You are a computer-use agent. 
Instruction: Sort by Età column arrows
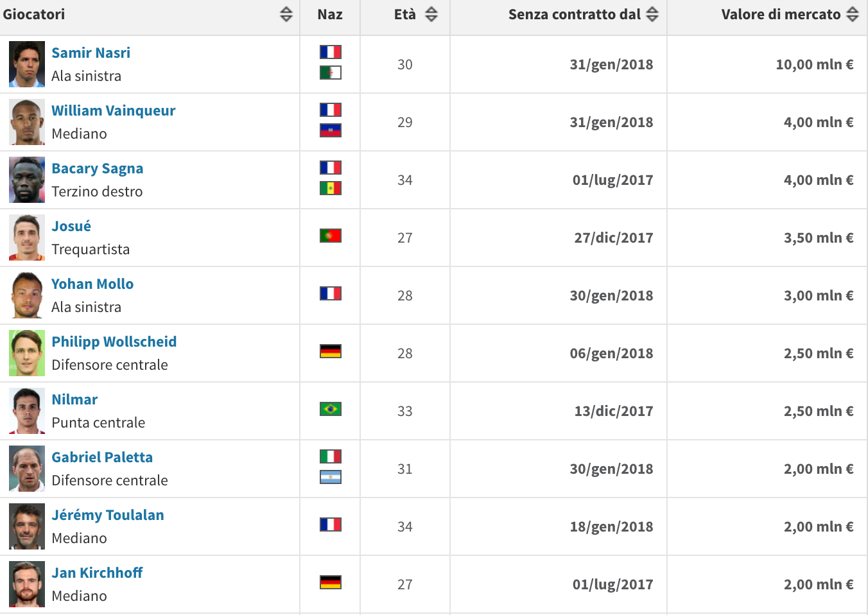point(431,14)
